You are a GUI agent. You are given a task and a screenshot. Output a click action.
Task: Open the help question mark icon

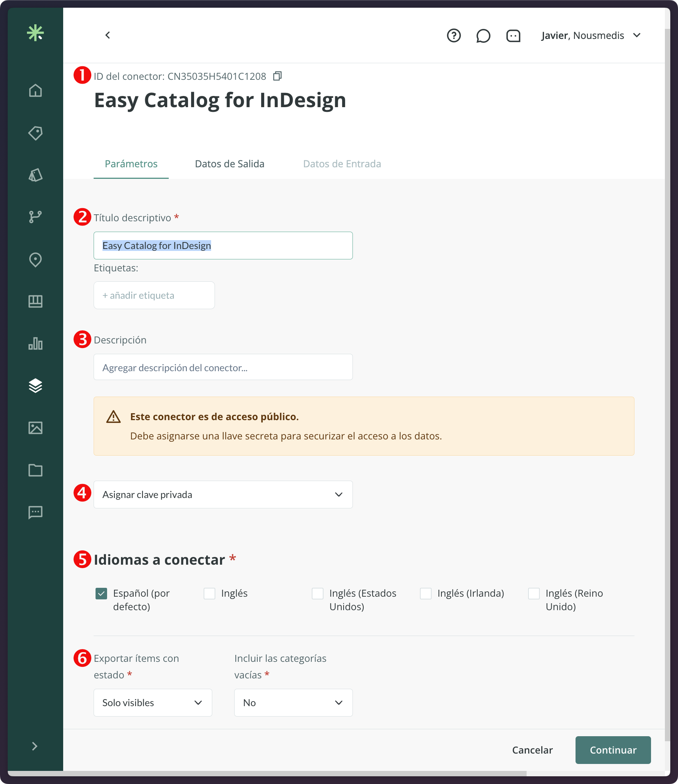pos(454,36)
